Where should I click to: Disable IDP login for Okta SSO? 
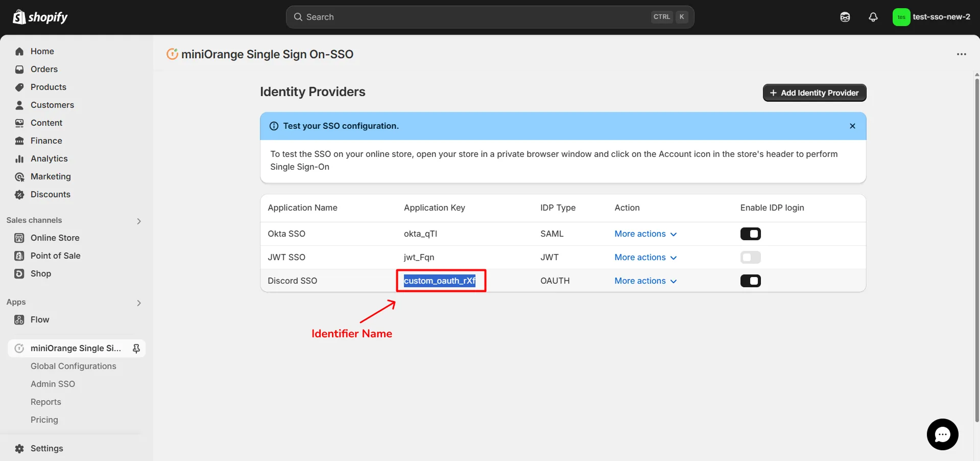coord(750,234)
